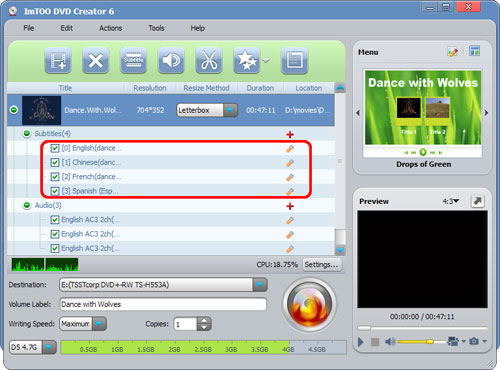Go to previous menu template arrow
Viewport: 500px width, 370px height.
click(x=358, y=113)
